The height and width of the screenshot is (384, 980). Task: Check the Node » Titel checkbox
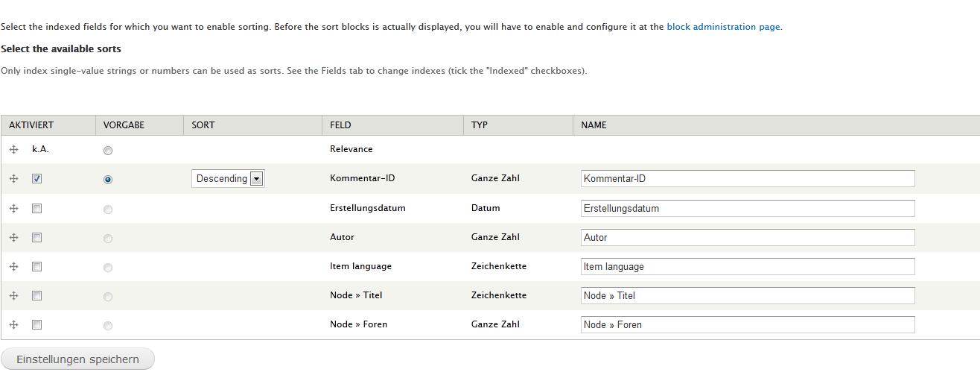coord(37,295)
